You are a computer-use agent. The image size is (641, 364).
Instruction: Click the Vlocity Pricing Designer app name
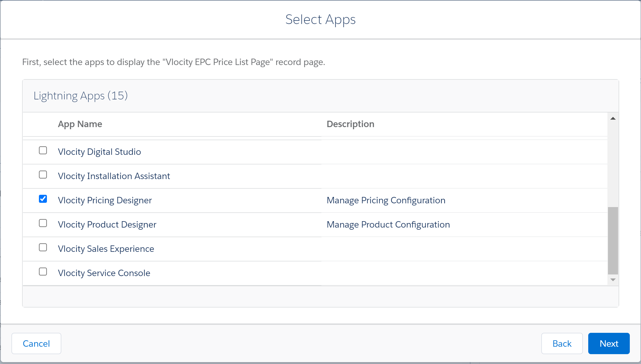click(x=105, y=200)
